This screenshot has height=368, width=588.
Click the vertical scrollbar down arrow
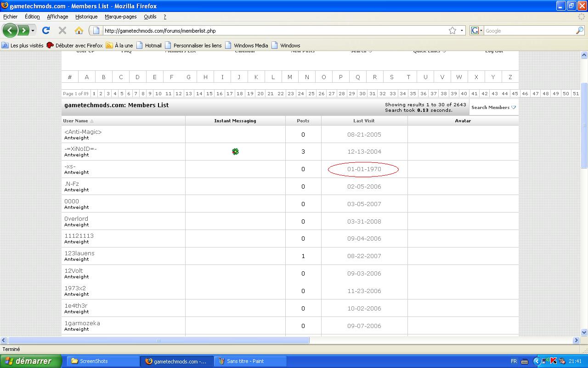[584, 333]
